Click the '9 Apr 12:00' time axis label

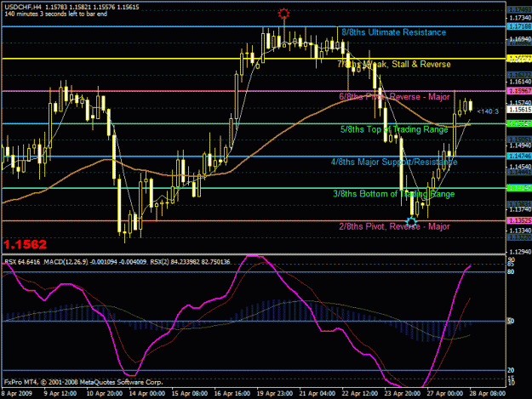pyautogui.click(x=60, y=394)
